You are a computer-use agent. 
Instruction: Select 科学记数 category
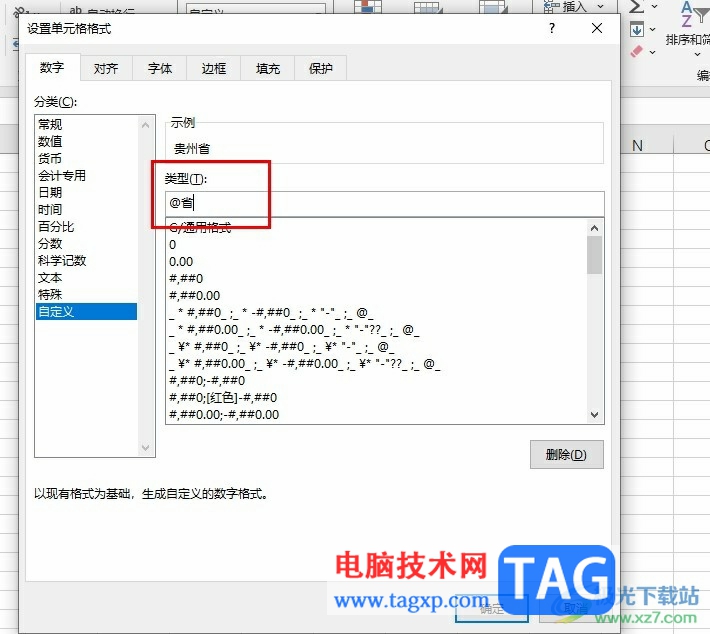coord(86,261)
